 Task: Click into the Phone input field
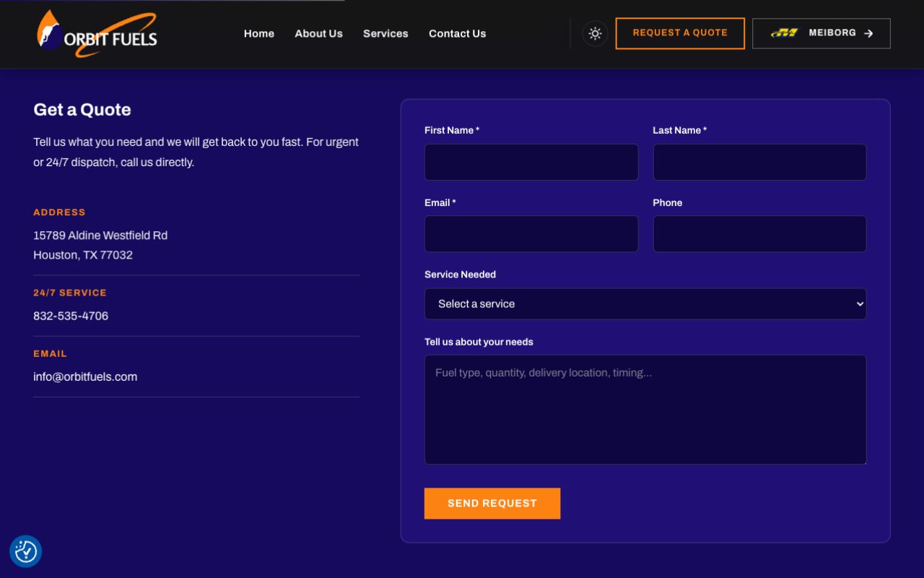tap(759, 234)
